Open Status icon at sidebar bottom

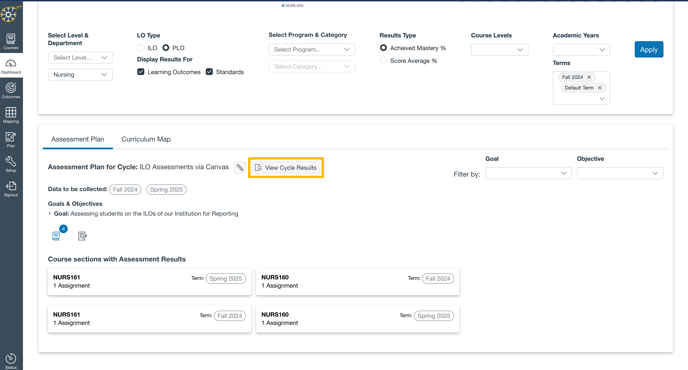pos(11,360)
